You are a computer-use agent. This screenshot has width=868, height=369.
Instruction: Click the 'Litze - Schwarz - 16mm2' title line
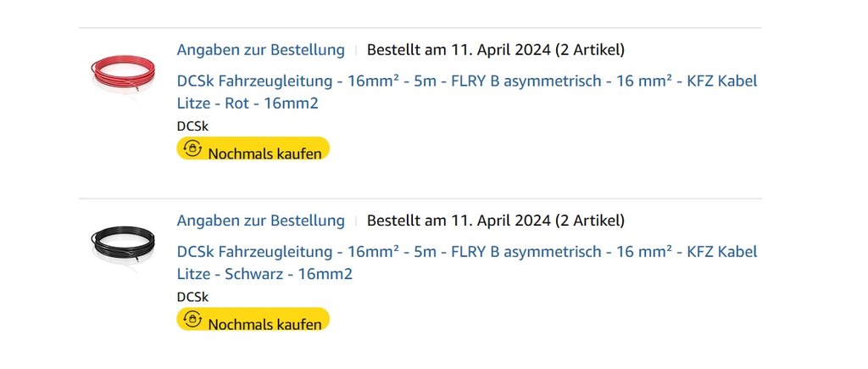pos(264,274)
